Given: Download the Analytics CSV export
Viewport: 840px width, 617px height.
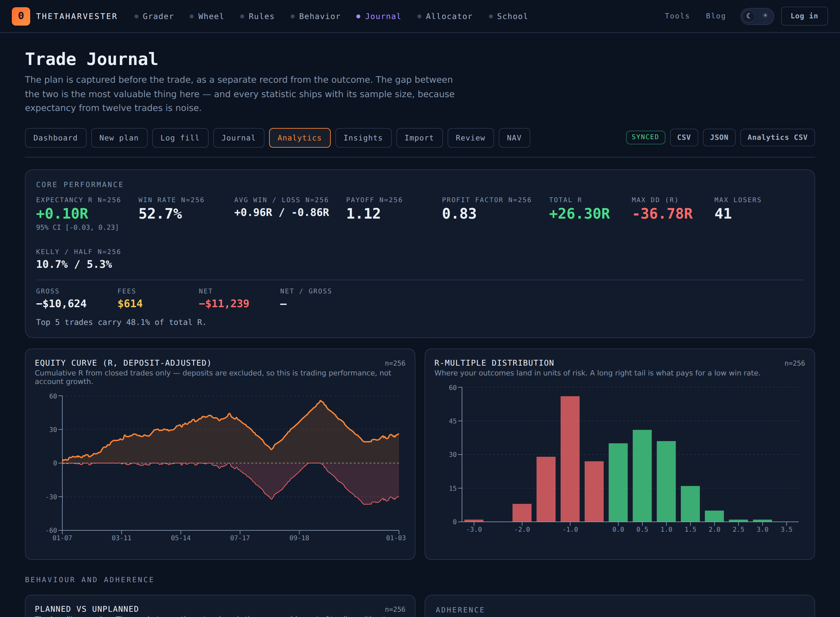Looking at the screenshot, I should tap(777, 138).
